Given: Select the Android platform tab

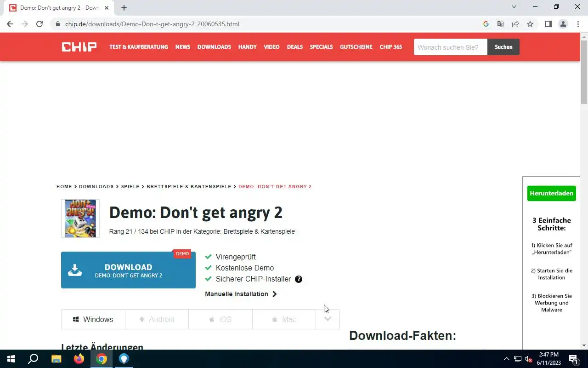Looking at the screenshot, I should (157, 319).
